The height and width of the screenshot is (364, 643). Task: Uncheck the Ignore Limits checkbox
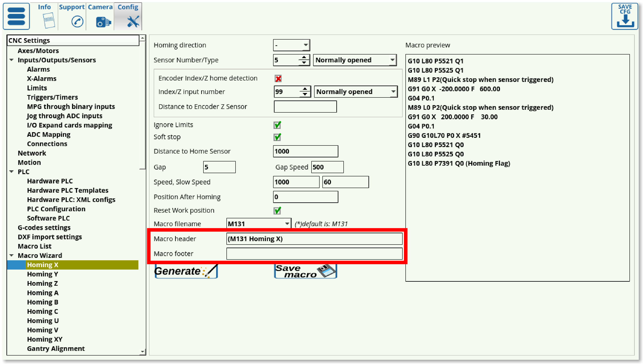click(x=277, y=125)
